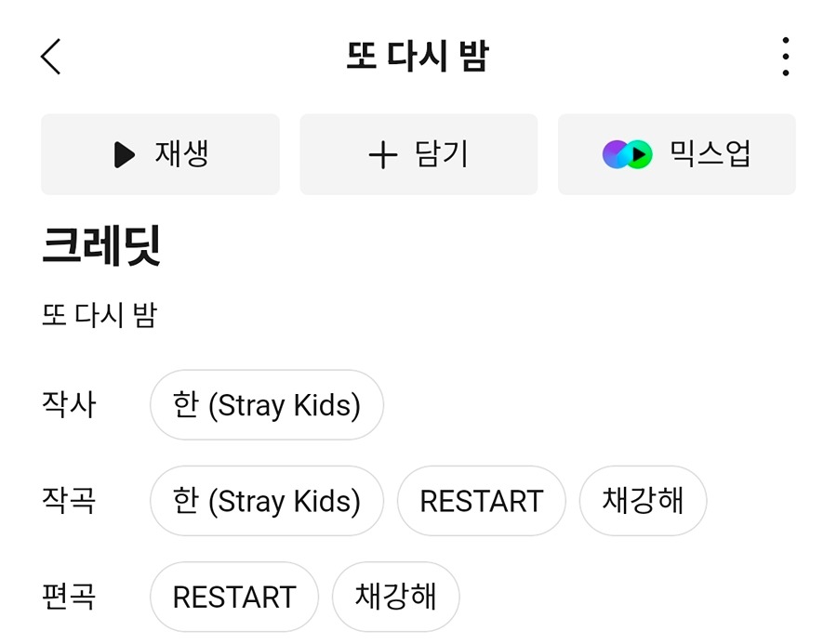The image size is (837, 644).
Task: Play the song with 재생 button
Action: click(160, 154)
